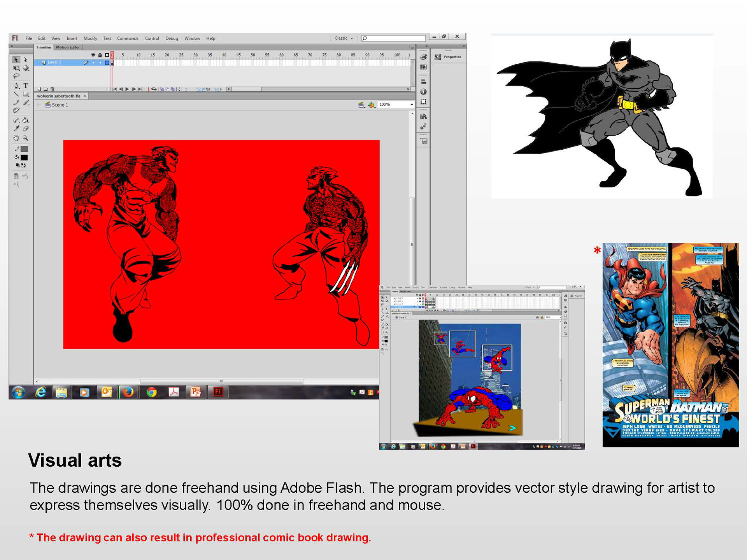Toggle the Snap to Objects magnet
The width and height of the screenshot is (747, 560).
point(16,176)
